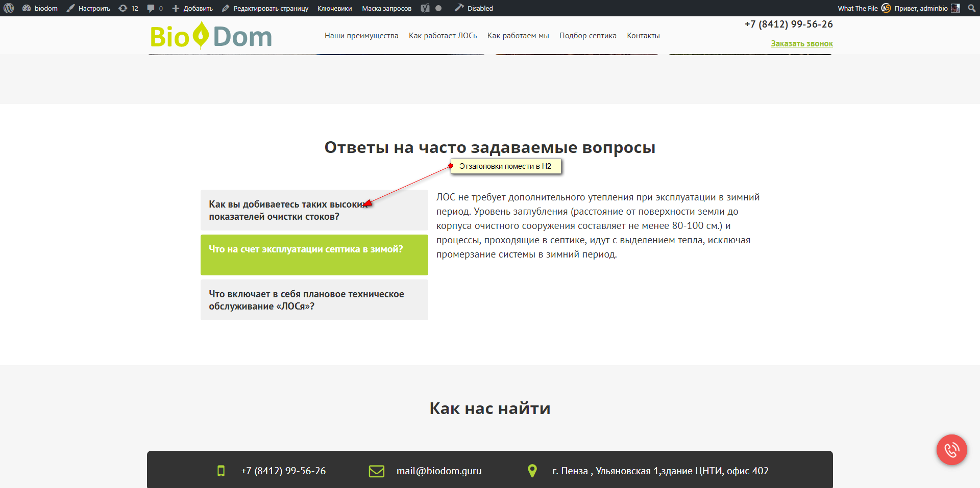Open the biodom site dashboard menu
Screen dimensions: 980x488
tap(40, 8)
